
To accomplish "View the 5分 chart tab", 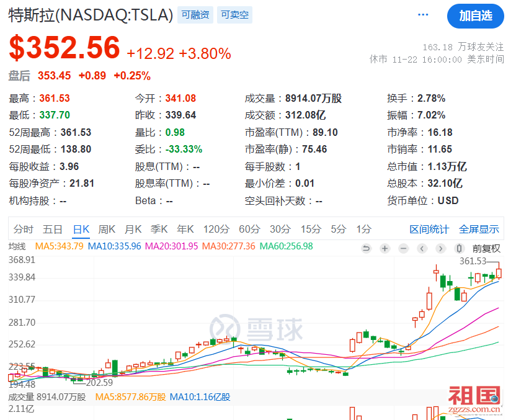I will tap(339, 229).
